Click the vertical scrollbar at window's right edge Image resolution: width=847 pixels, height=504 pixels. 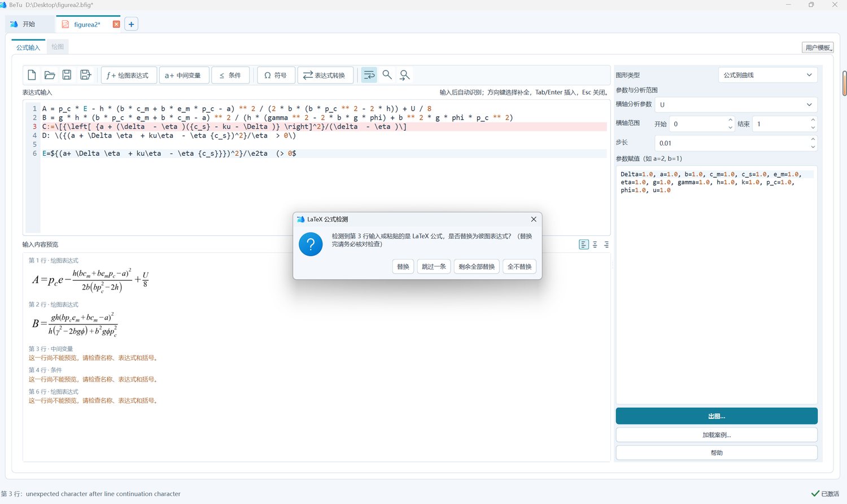click(x=844, y=84)
